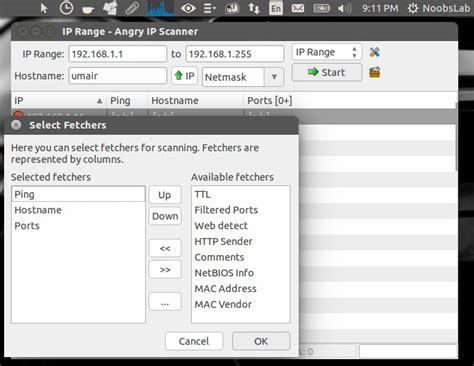Screen dimensions: 474x366
Task: Open the En keyboard language indicator
Action: [x=276, y=8]
